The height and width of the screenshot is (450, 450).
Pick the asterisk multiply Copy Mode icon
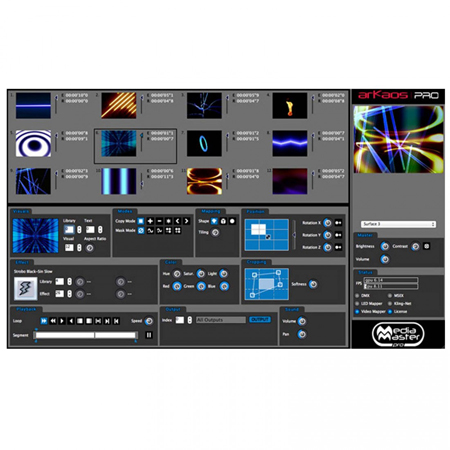pyautogui.click(x=168, y=221)
